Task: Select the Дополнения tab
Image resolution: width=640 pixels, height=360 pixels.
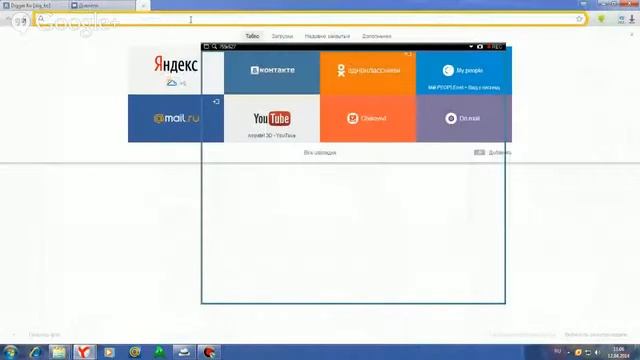Action: (376, 36)
